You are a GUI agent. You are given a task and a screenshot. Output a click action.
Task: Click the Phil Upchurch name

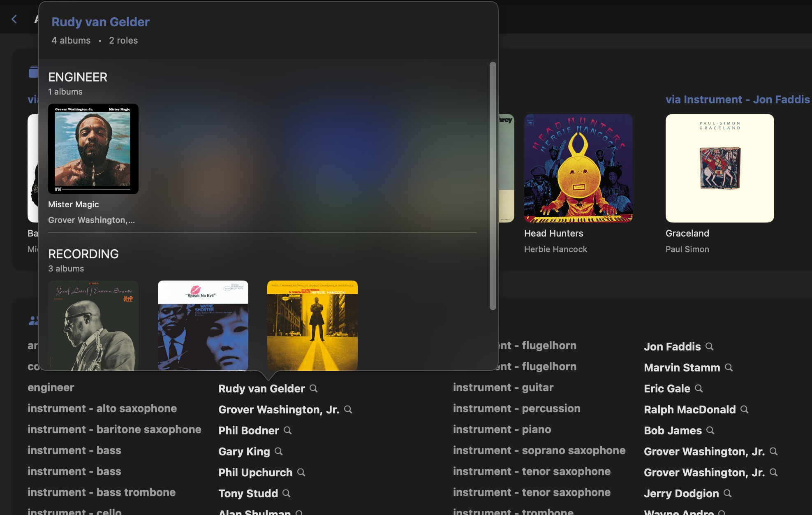pos(255,472)
